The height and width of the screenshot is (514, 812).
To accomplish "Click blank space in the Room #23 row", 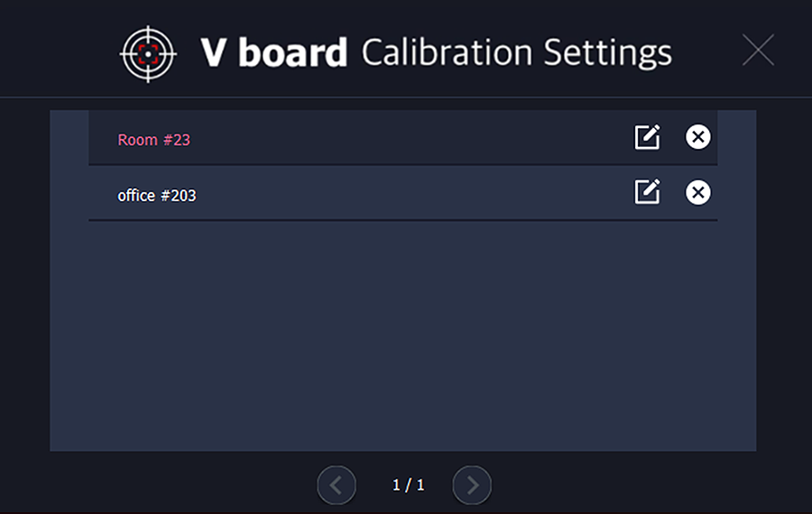I will coord(406,139).
